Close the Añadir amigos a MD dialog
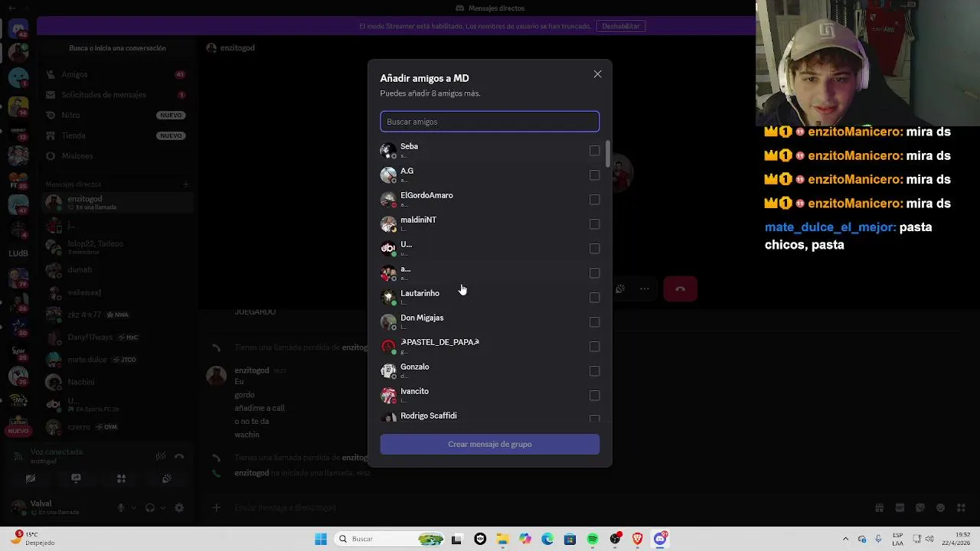980x551 pixels. [x=597, y=74]
